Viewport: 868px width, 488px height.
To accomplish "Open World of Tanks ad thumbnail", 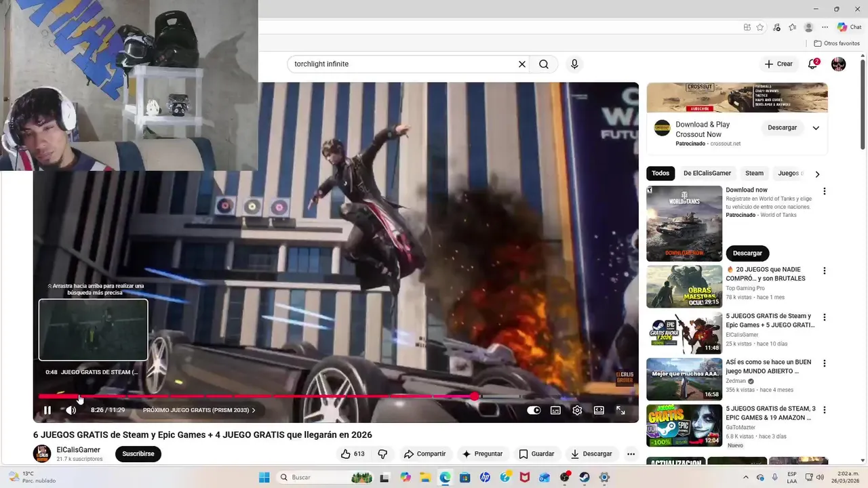I will click(x=684, y=224).
